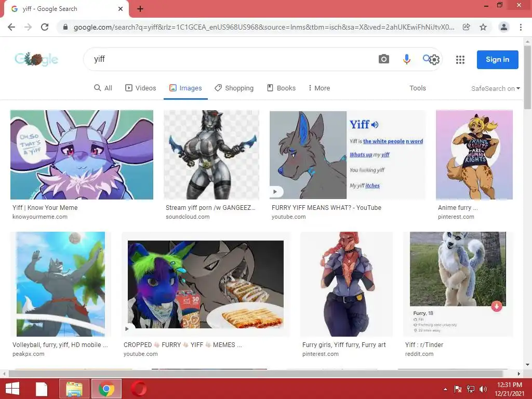Open the soundcloud.com image result thumbnail
532x399 pixels.
(x=211, y=154)
